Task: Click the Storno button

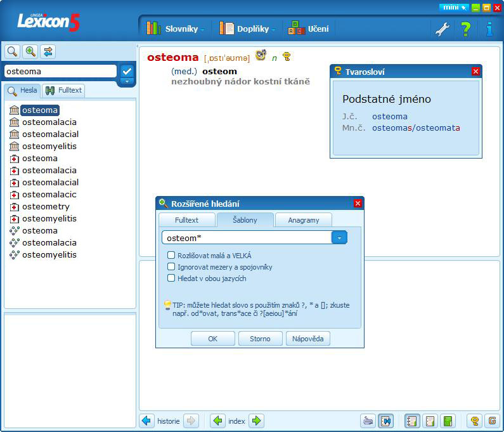Action: (x=260, y=338)
